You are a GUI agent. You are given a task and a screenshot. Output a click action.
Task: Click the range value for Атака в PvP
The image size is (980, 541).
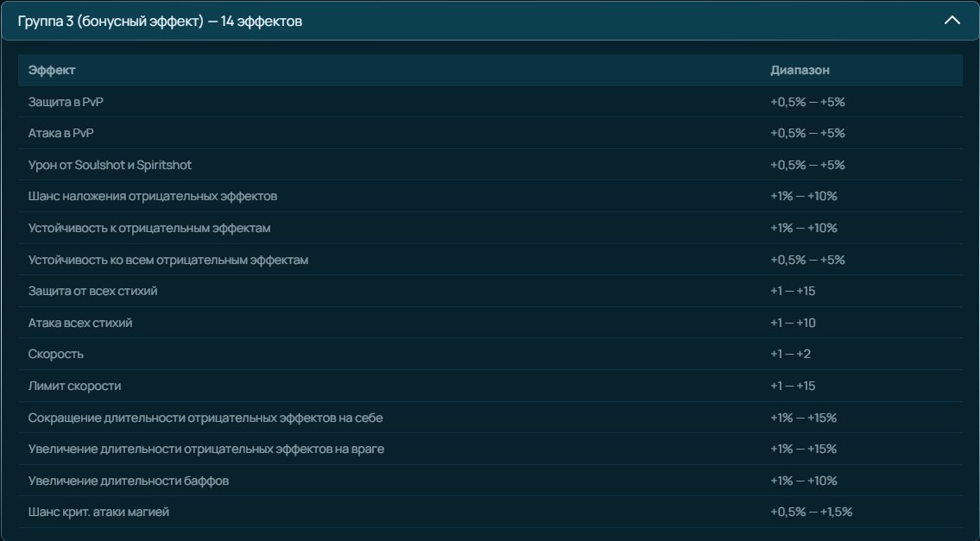pyautogui.click(x=807, y=133)
